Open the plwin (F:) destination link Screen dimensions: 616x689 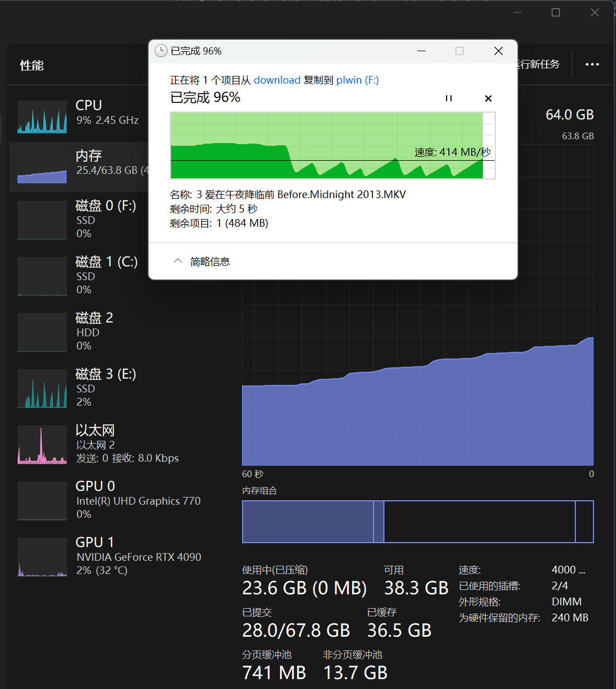(357, 80)
